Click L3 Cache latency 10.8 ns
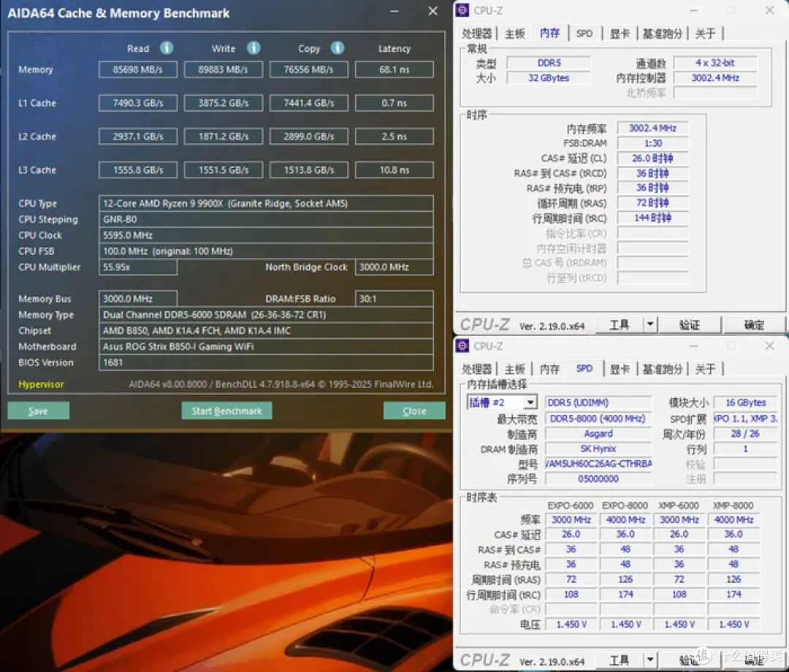The width and height of the screenshot is (789, 672). [x=394, y=170]
